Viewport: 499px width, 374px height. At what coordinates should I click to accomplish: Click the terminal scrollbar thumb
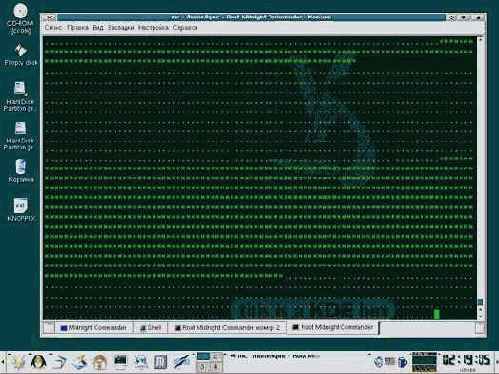(x=480, y=302)
